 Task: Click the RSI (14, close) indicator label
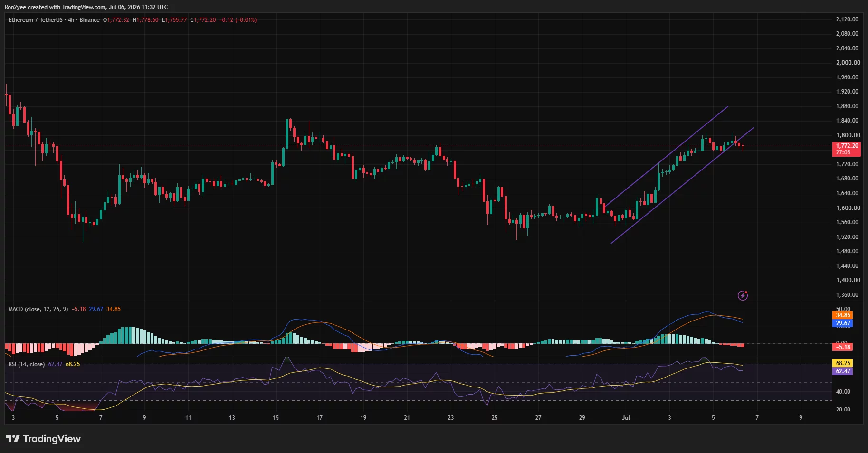click(27, 364)
